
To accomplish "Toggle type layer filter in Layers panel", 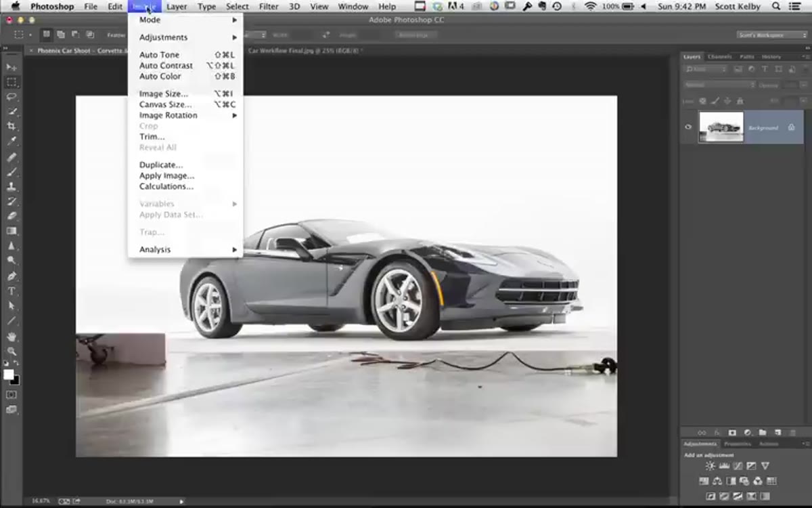I will (765, 68).
